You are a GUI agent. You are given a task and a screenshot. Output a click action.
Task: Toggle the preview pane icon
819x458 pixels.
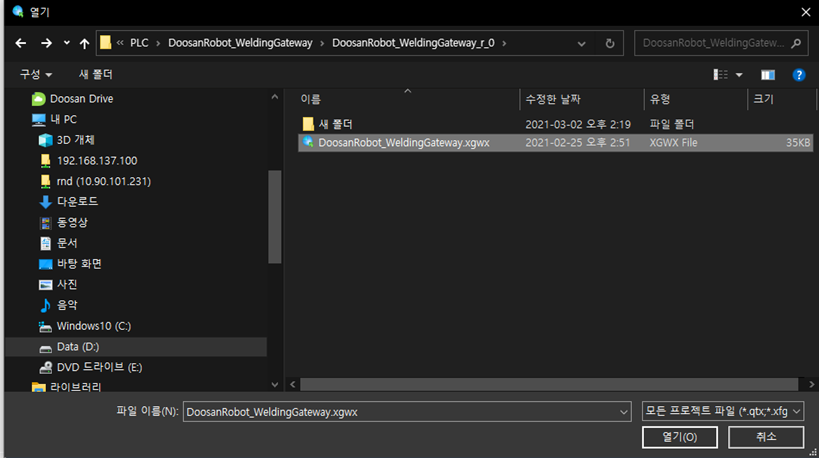pyautogui.click(x=768, y=75)
